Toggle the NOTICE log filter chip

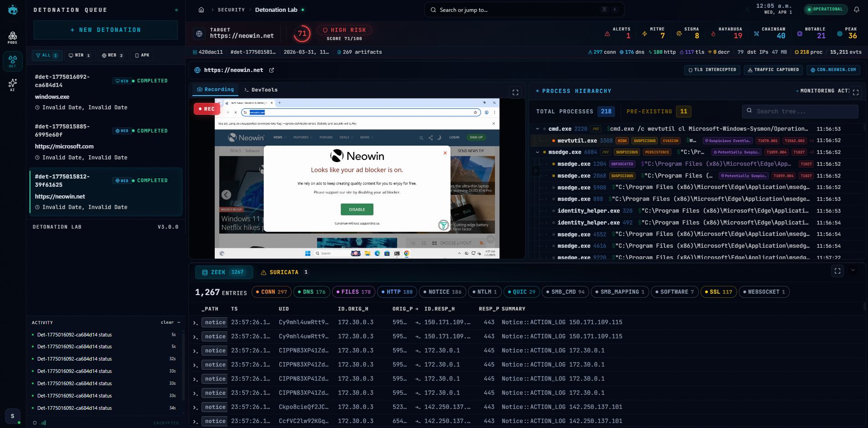[x=443, y=292]
